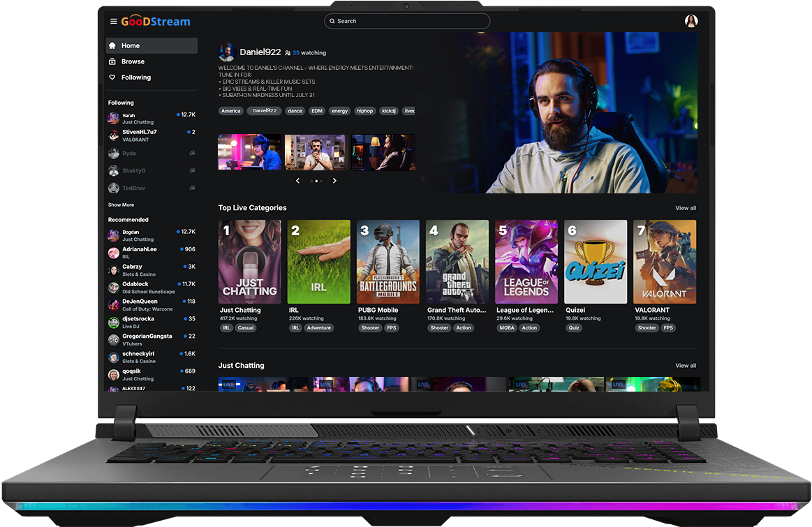
Task: Click 'Call of Duty: Warzone' under DeJenQueen
Action: point(147,309)
